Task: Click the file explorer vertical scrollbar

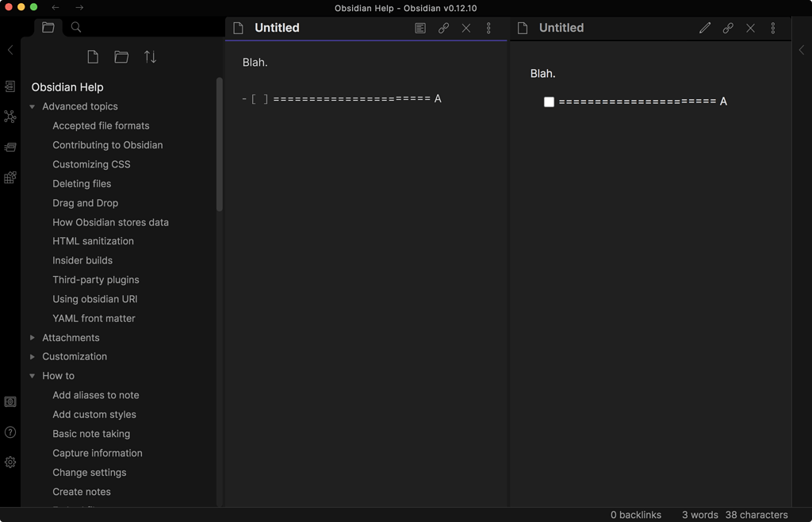Action: point(220,143)
